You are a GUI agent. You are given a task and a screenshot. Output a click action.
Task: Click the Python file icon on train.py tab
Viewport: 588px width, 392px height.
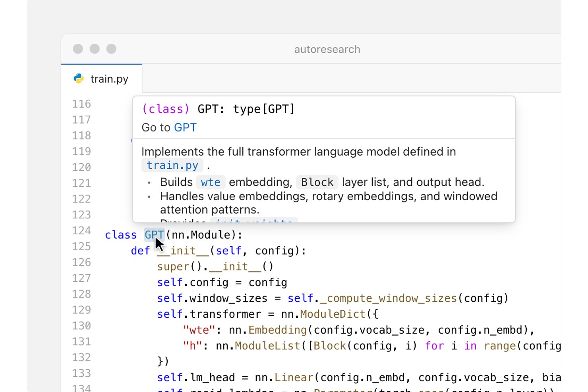pos(79,79)
